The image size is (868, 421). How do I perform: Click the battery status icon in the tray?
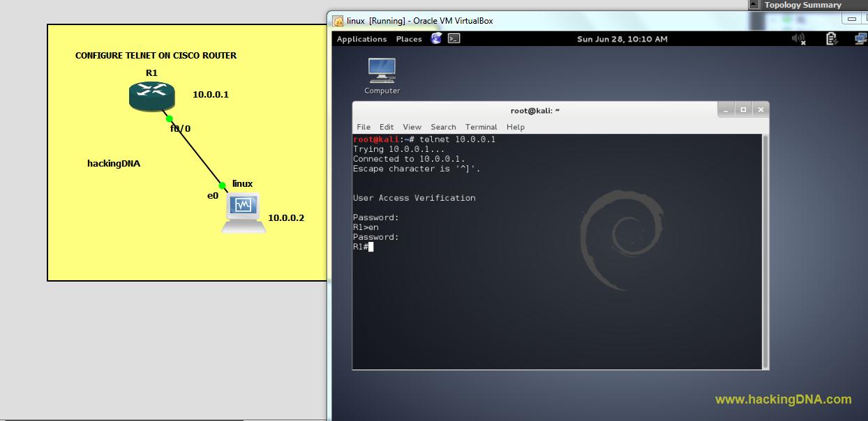(830, 40)
